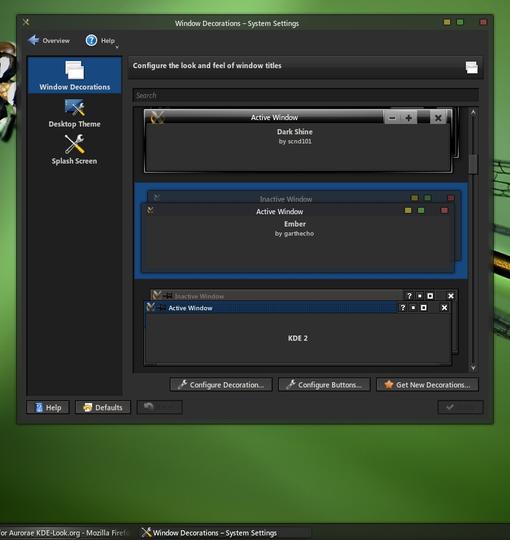Click question mark in KDE 2 active preview
The height and width of the screenshot is (540, 510).
(403, 308)
